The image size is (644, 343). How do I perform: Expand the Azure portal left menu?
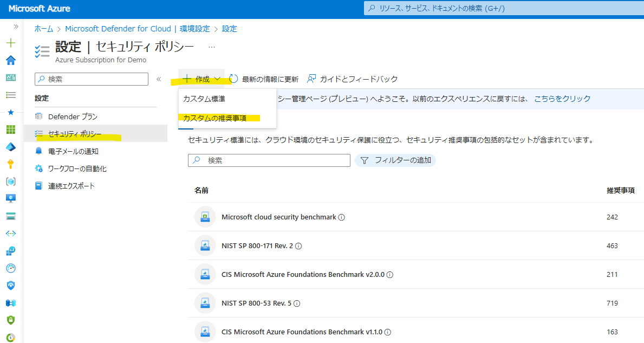16,27
